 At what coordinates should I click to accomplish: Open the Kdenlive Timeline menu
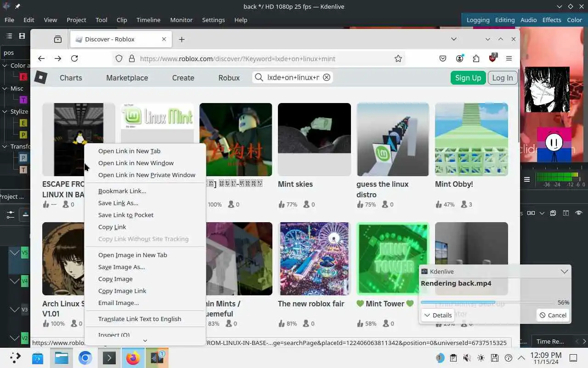click(x=148, y=20)
